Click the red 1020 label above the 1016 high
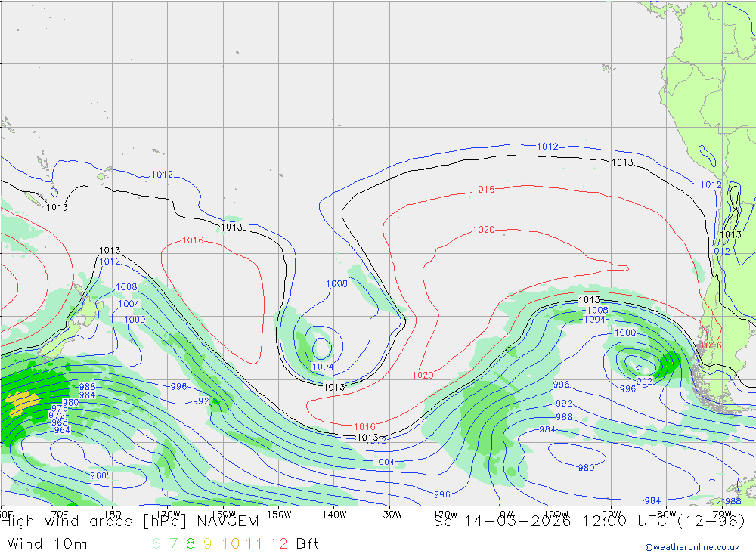Viewport: 756px width, 554px height. [484, 230]
